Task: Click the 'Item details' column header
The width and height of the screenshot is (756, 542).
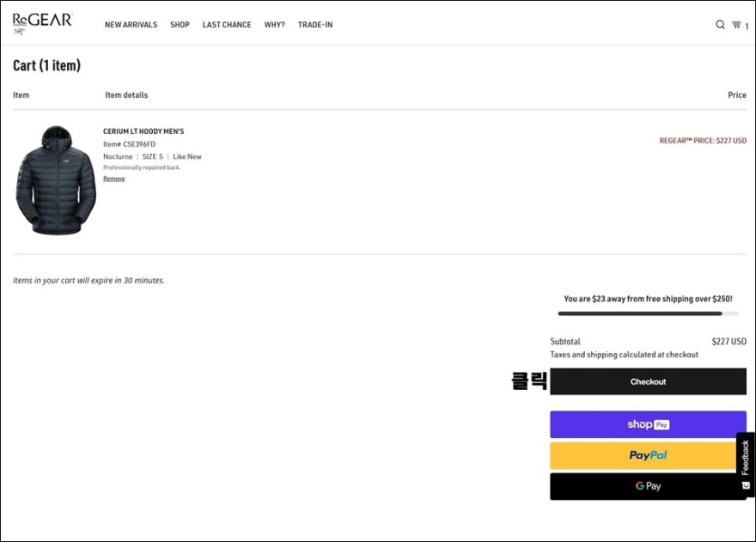Action: click(x=126, y=95)
